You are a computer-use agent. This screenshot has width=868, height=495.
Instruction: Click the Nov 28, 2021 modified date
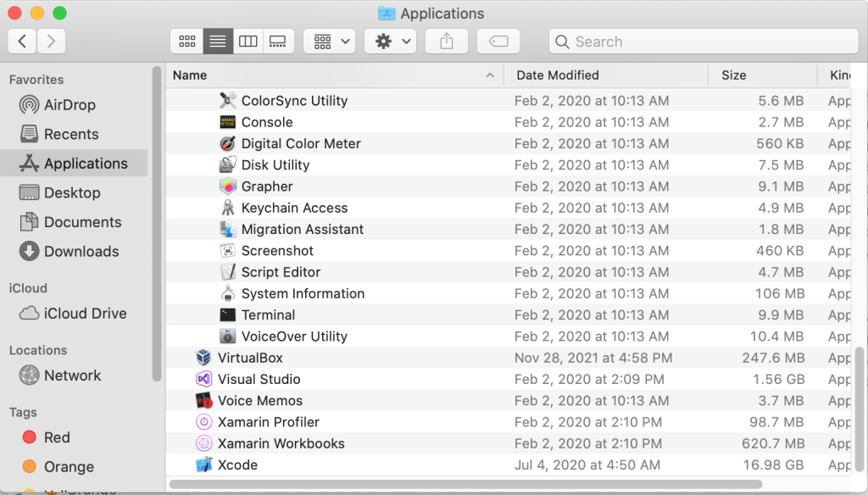(x=593, y=358)
